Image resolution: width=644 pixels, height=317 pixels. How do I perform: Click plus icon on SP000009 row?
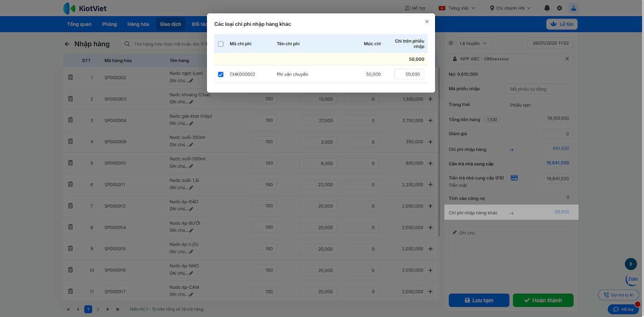tap(430, 142)
